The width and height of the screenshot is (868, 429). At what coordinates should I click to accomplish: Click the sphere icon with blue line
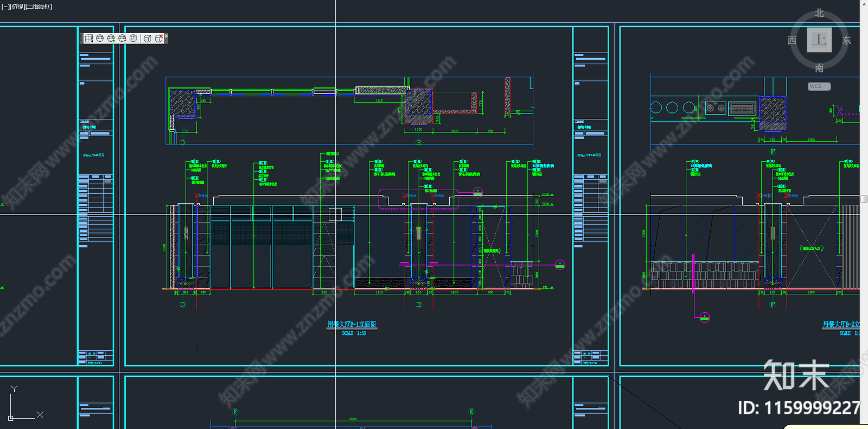pyautogui.click(x=148, y=38)
